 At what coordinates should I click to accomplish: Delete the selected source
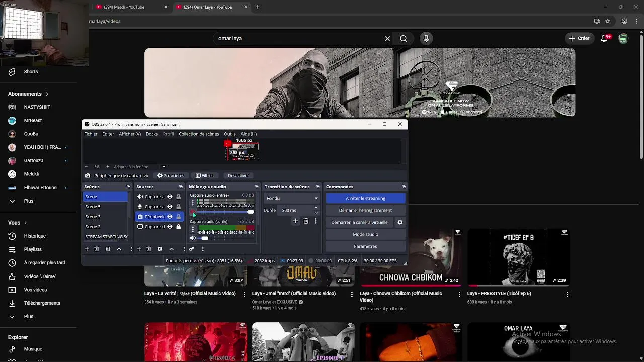149,249
